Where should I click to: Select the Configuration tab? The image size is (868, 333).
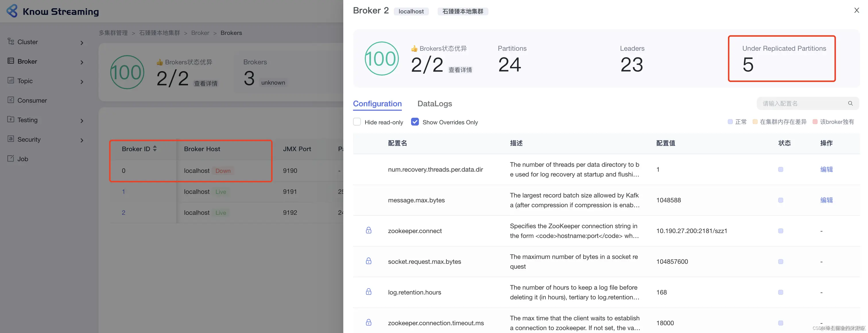coord(377,104)
